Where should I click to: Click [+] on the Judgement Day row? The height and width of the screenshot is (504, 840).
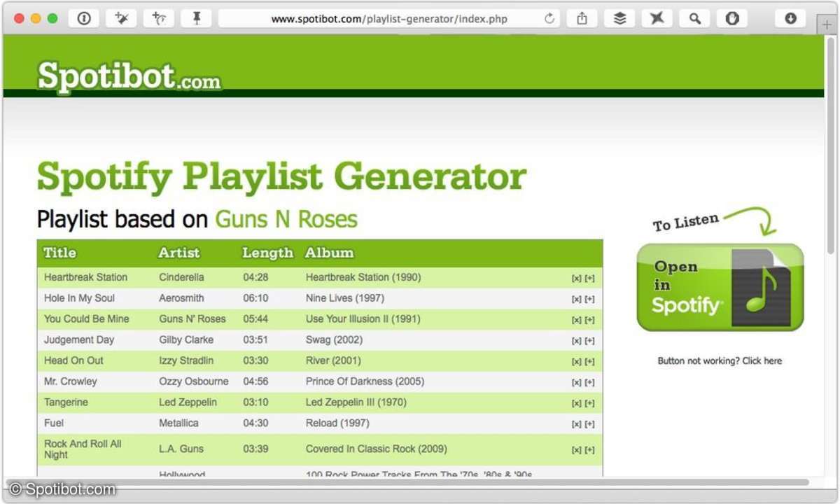(x=589, y=341)
